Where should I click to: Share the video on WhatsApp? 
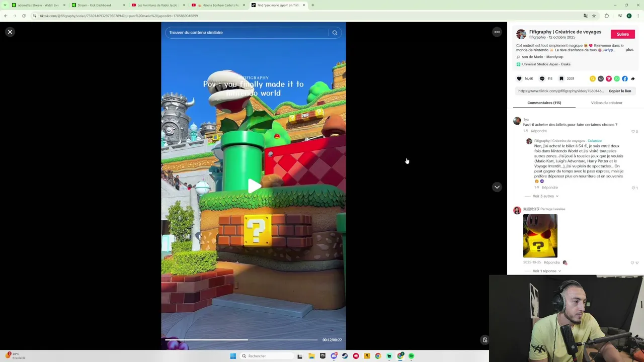(x=617, y=78)
